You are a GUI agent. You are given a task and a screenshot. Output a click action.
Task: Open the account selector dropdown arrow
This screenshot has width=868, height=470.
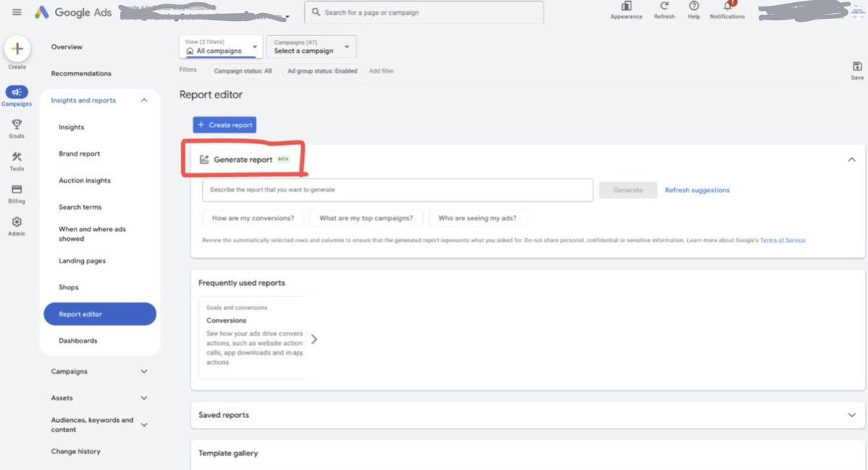click(287, 17)
